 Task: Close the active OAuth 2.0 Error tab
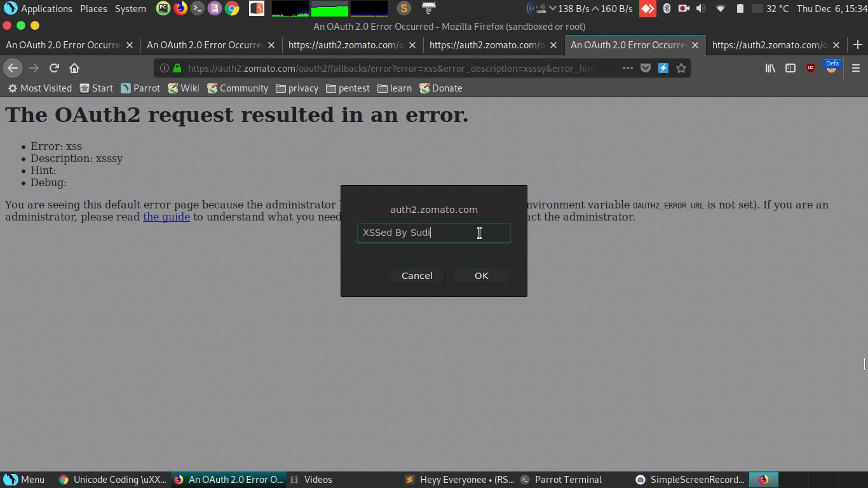pyautogui.click(x=695, y=45)
